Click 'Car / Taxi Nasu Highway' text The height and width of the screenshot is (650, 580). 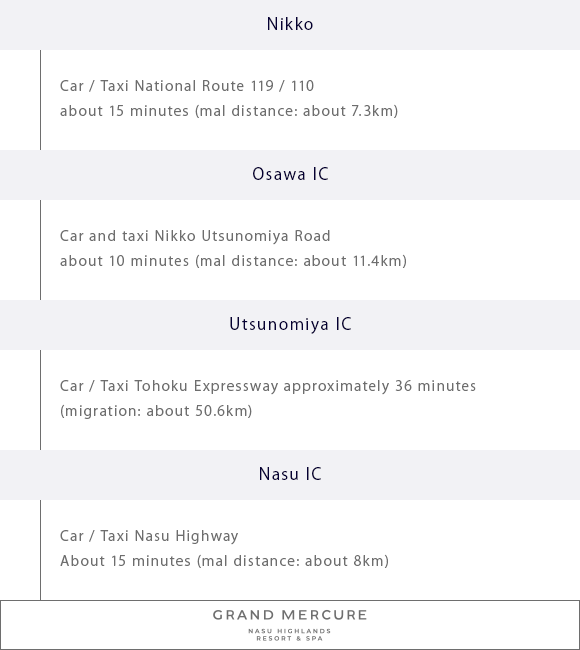point(149,536)
